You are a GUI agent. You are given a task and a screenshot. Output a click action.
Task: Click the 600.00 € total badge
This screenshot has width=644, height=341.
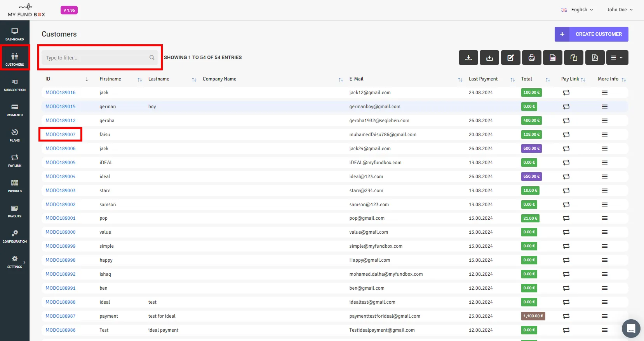[531, 149]
